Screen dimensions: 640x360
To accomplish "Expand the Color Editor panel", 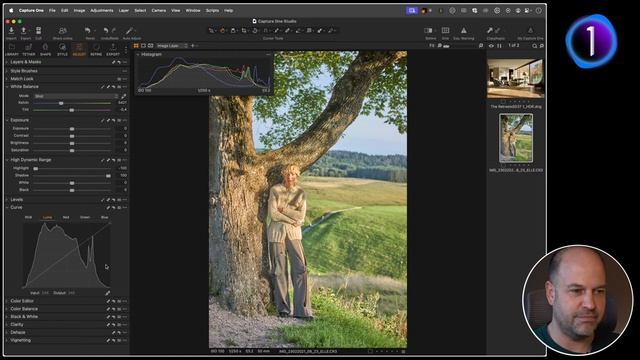I will pos(7,301).
